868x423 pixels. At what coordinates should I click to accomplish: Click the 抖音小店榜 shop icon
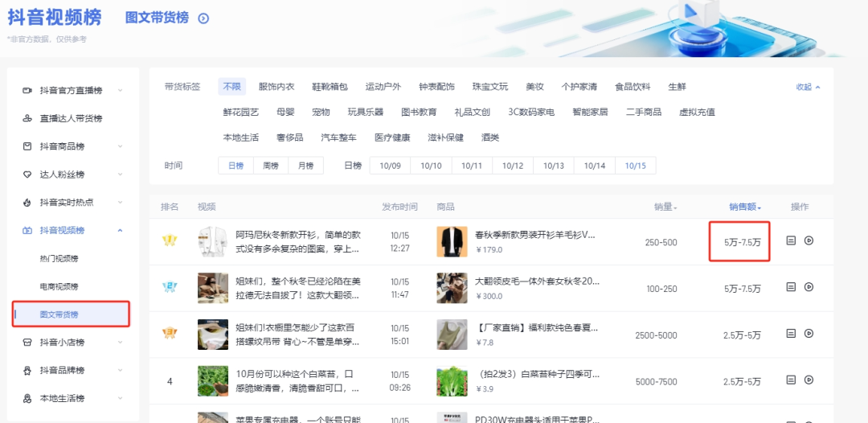(x=27, y=342)
